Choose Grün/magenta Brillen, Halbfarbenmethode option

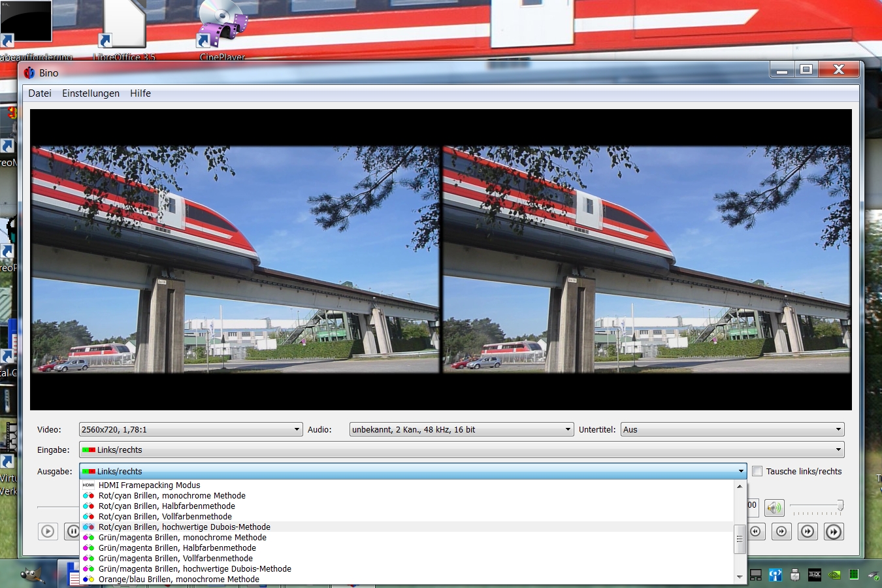(x=177, y=548)
